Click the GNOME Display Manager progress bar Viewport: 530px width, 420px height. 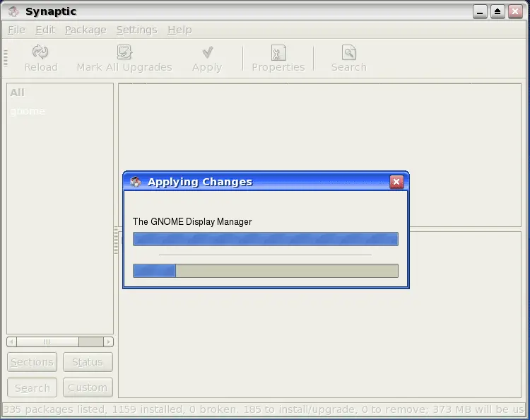tap(266, 239)
